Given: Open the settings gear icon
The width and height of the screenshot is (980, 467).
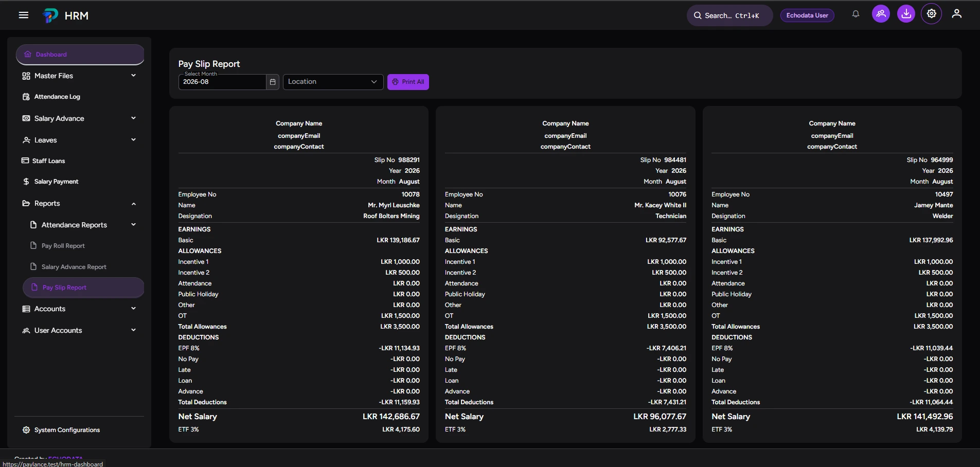Looking at the screenshot, I should tap(932, 14).
